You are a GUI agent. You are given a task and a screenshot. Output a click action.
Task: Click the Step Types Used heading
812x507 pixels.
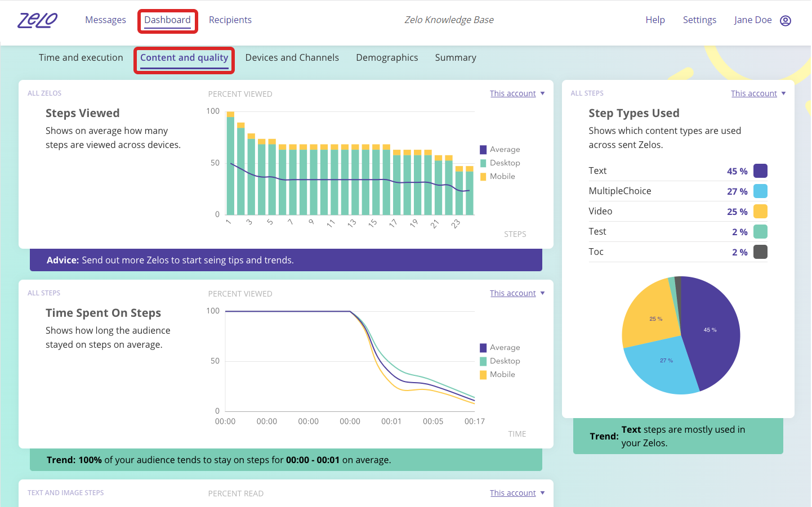[x=634, y=113]
